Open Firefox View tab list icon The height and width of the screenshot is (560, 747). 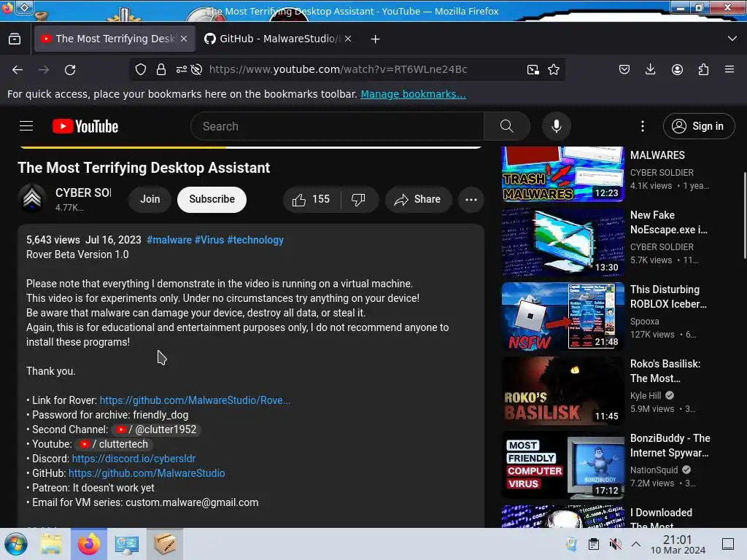tap(15, 39)
